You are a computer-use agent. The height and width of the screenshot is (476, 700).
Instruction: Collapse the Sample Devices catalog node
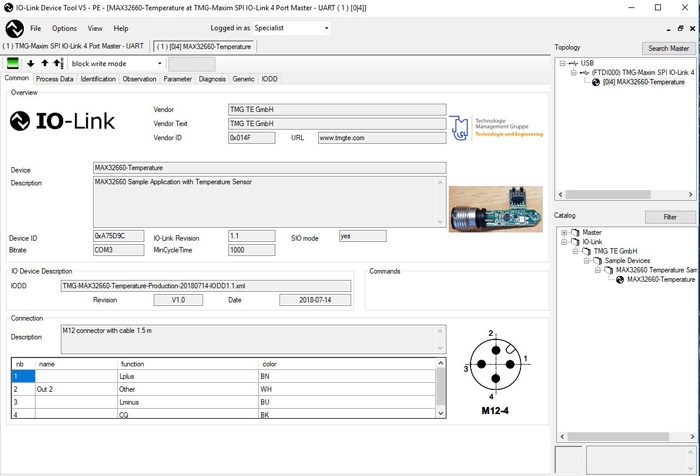pyautogui.click(x=587, y=261)
